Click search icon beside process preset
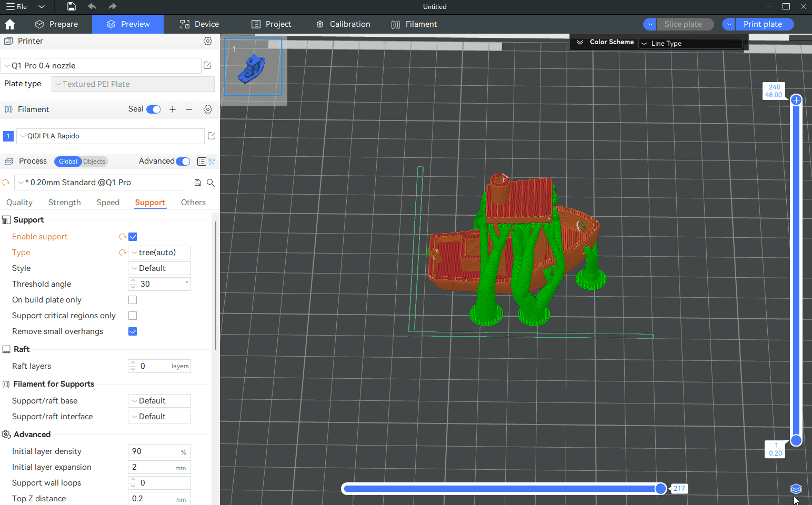This screenshot has height=505, width=812. click(x=210, y=183)
